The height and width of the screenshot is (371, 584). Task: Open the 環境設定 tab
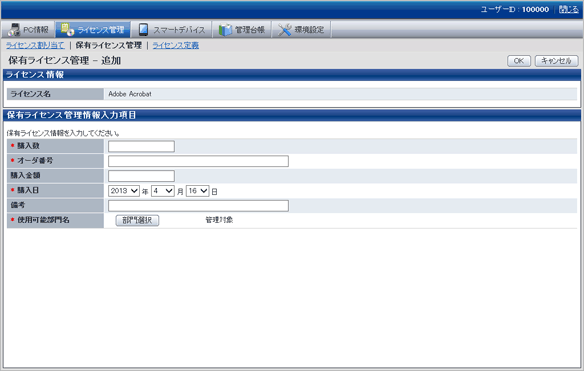[x=301, y=29]
